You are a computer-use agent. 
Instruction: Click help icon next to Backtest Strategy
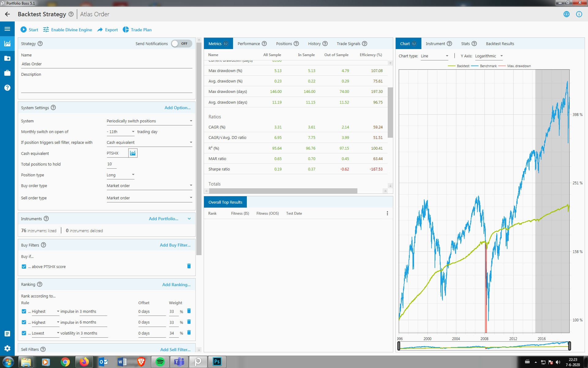click(x=71, y=14)
